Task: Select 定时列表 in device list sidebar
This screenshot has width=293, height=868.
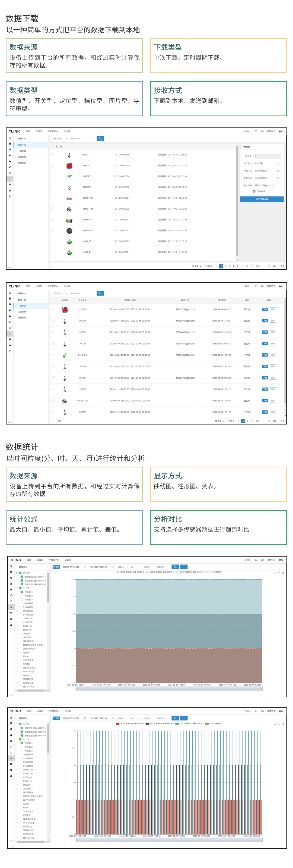Action: [22, 157]
